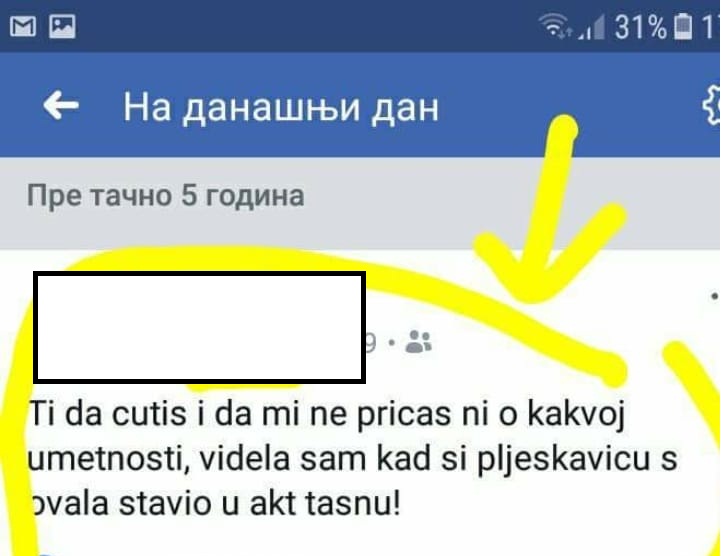
Task: Open the redacted profile name on post
Action: (199, 327)
